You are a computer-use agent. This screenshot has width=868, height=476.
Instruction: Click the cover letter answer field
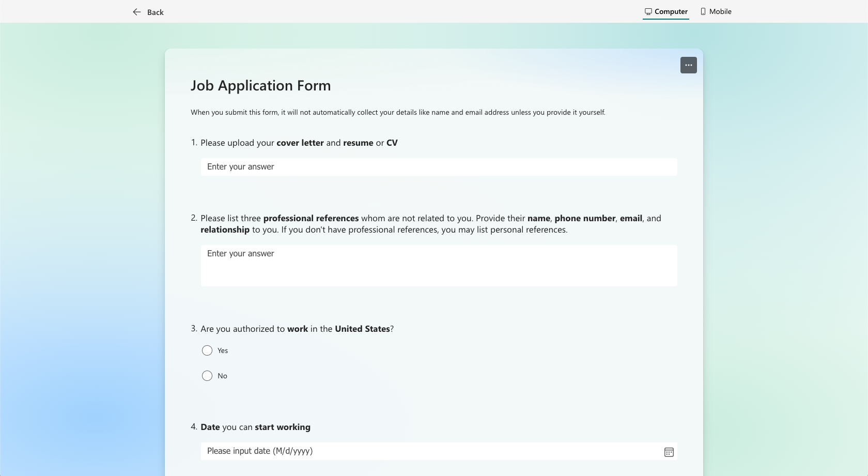pos(439,166)
